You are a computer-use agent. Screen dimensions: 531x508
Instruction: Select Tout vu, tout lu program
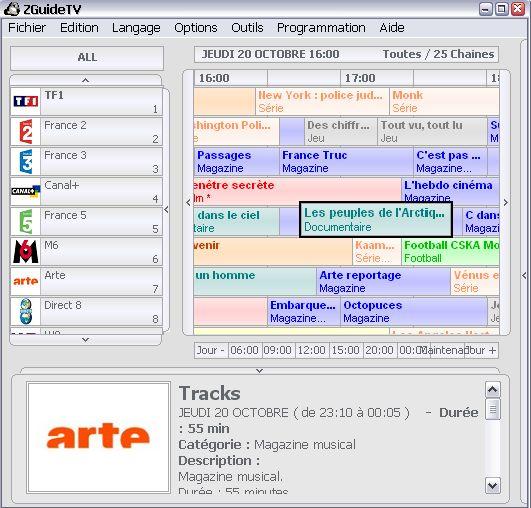(x=432, y=131)
